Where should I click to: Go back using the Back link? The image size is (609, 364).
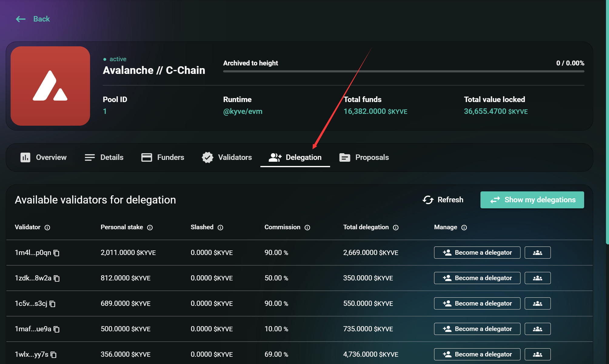pos(33,19)
